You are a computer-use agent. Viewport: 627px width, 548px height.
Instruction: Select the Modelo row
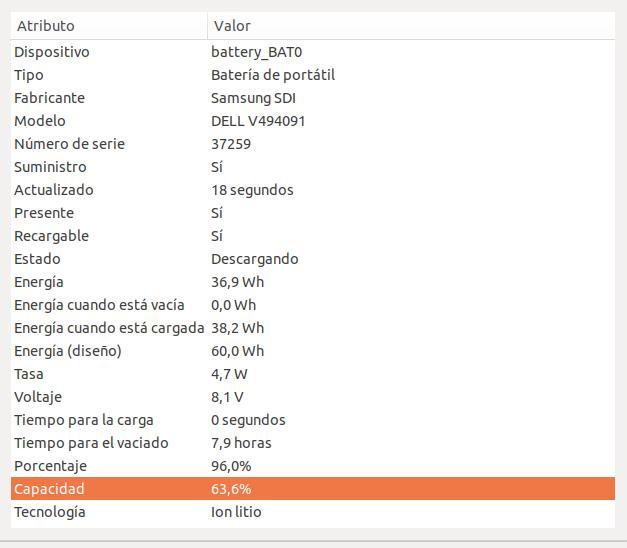(x=313, y=121)
